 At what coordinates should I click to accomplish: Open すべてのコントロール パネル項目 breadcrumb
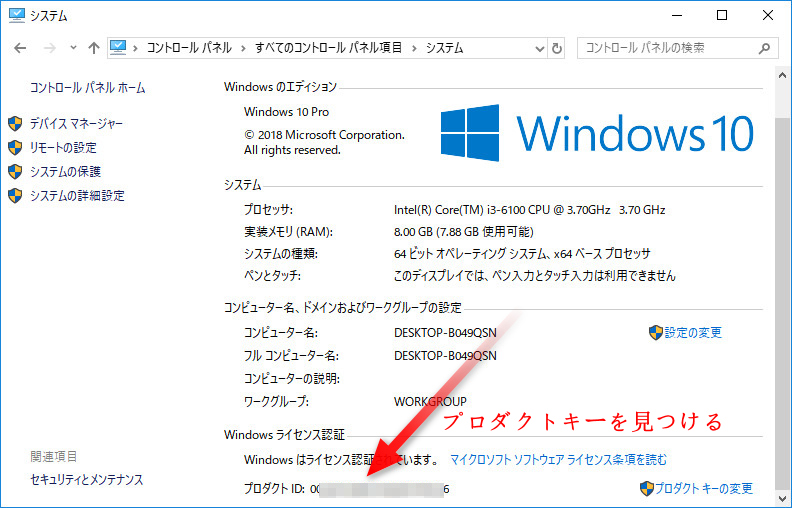pyautogui.click(x=329, y=48)
